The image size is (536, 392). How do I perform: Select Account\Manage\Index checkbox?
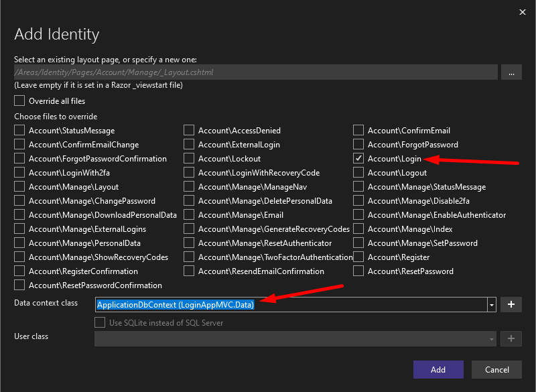click(359, 229)
